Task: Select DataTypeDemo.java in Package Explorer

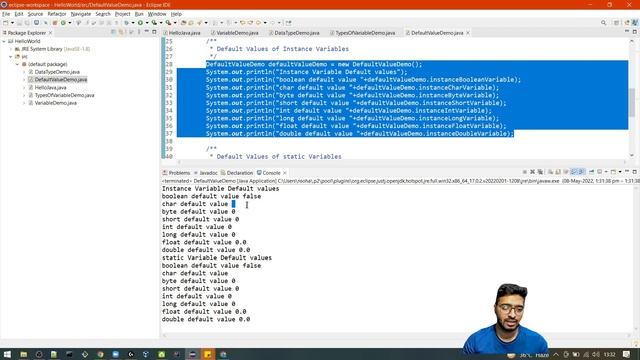Action: (x=57, y=72)
